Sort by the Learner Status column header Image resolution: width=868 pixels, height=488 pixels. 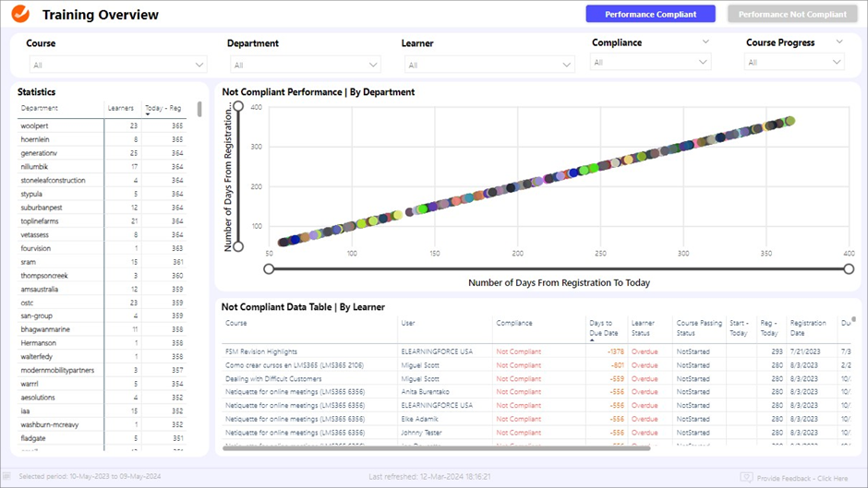point(641,327)
